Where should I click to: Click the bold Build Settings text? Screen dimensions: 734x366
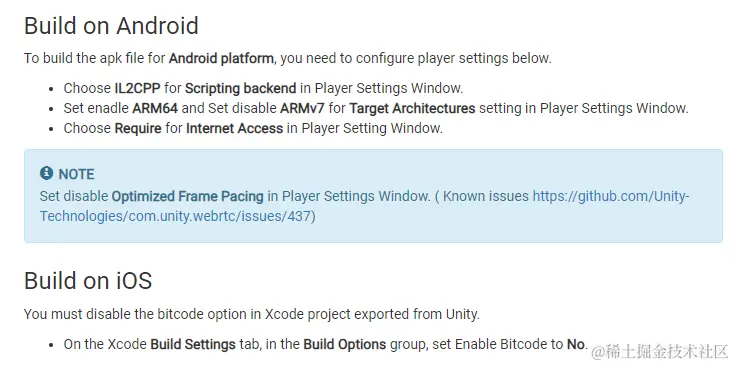[x=193, y=345]
